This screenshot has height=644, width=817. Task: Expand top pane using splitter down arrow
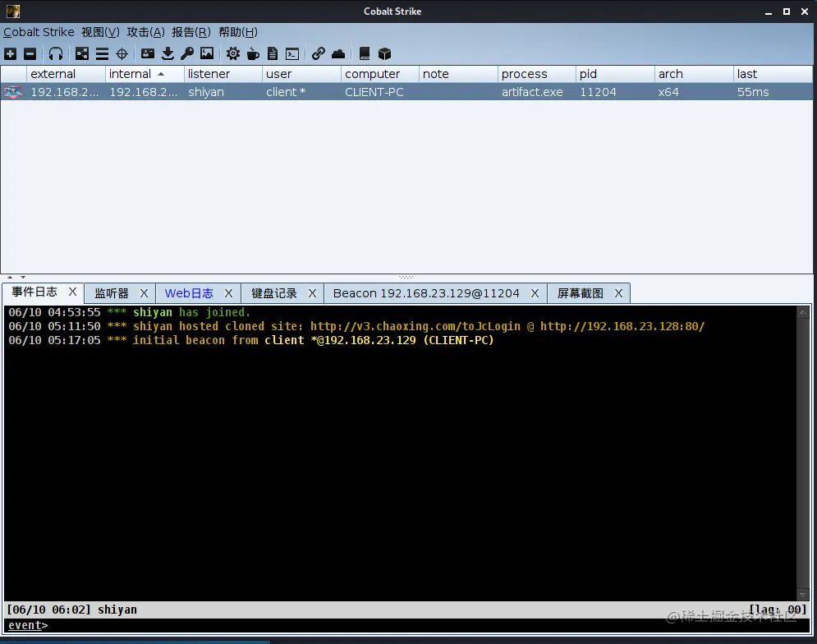point(23,278)
